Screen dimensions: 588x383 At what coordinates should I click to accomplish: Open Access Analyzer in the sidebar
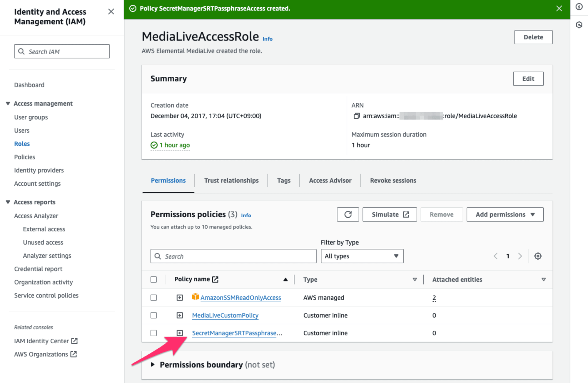(x=36, y=216)
